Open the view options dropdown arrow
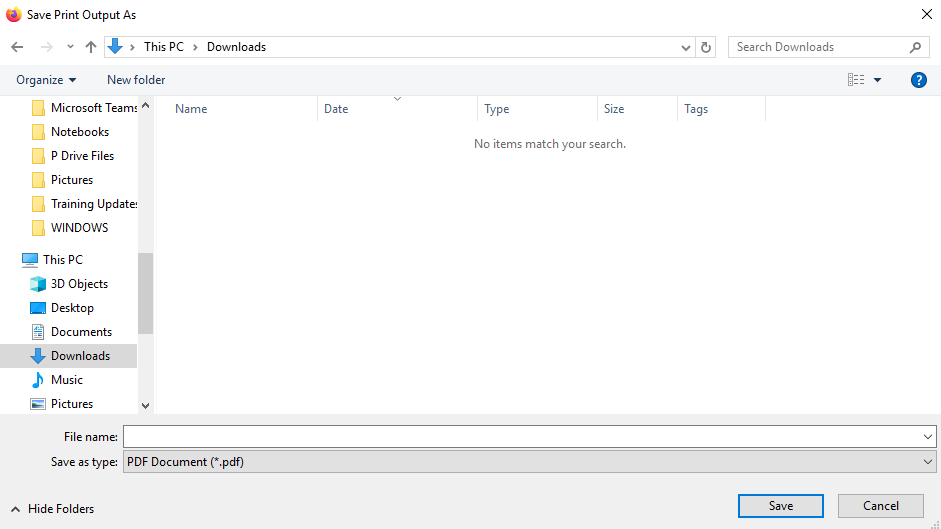Screen dimensions: 941x529 tap(877, 80)
